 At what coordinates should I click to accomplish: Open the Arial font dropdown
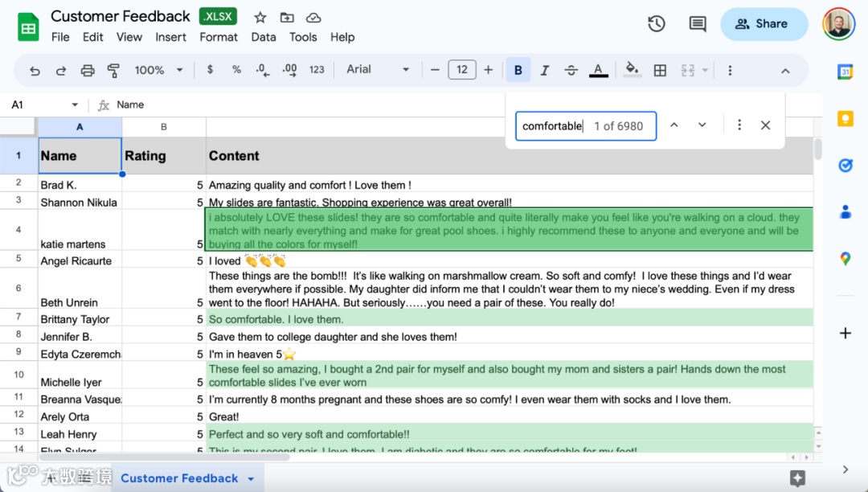378,70
